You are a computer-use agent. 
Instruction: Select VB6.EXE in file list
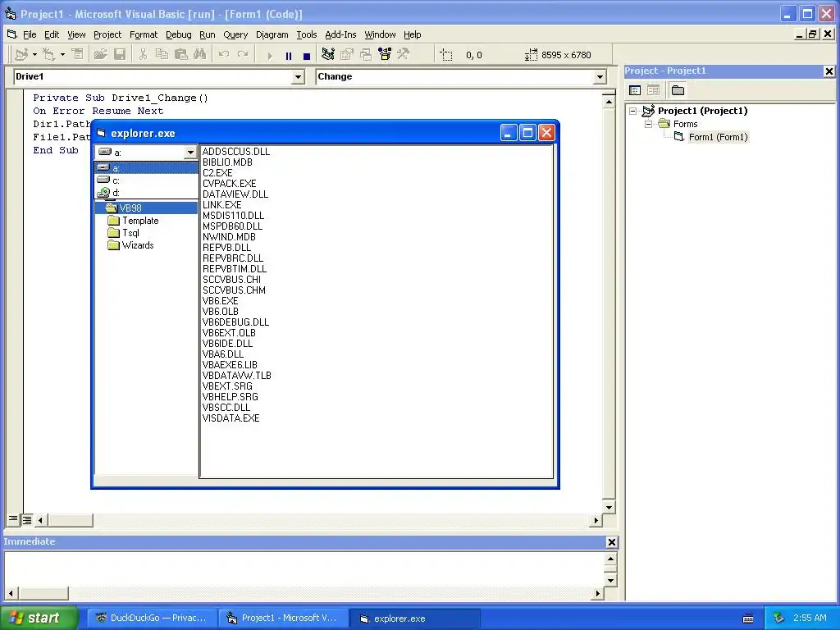[x=220, y=300]
